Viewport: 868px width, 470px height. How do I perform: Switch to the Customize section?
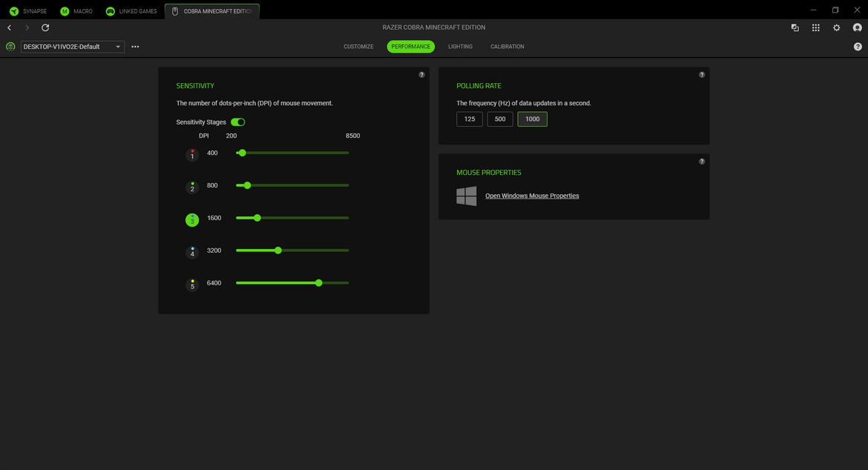[358, 47]
